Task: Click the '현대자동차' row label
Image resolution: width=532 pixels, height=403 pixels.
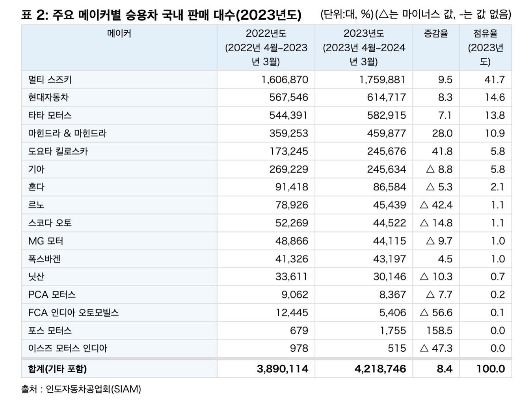Action: tap(48, 97)
